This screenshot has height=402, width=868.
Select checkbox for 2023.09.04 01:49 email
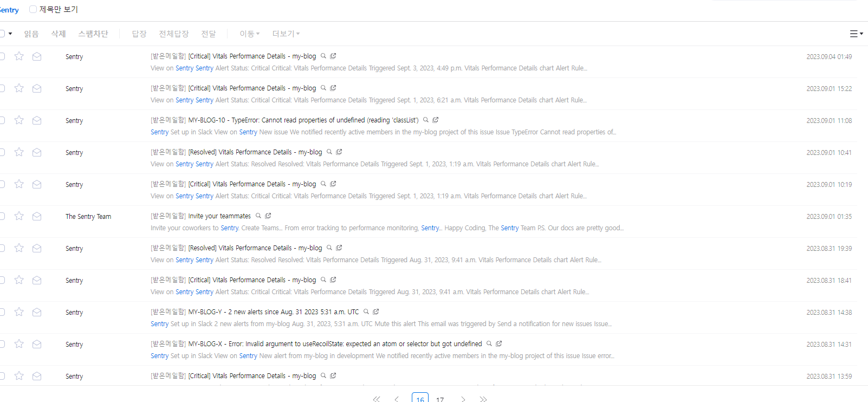click(2, 56)
